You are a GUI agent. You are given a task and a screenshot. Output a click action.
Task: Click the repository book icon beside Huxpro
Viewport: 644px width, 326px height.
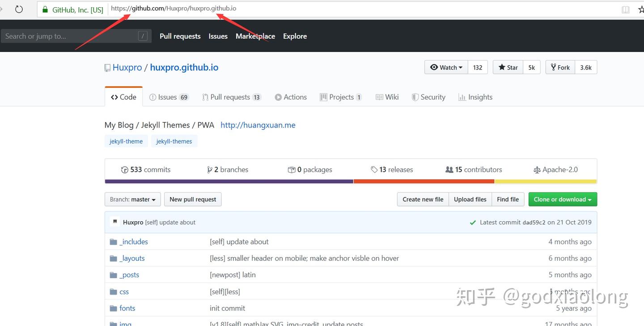click(107, 67)
